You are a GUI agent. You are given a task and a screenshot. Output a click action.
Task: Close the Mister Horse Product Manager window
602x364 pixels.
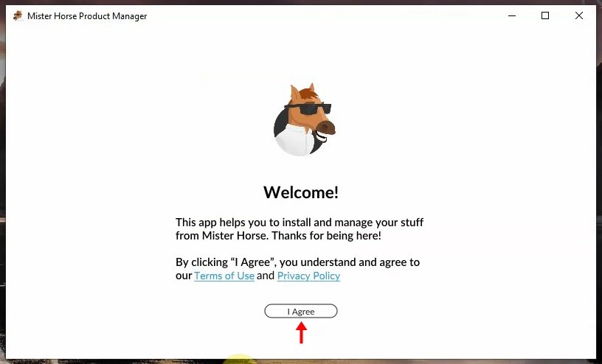[579, 15]
